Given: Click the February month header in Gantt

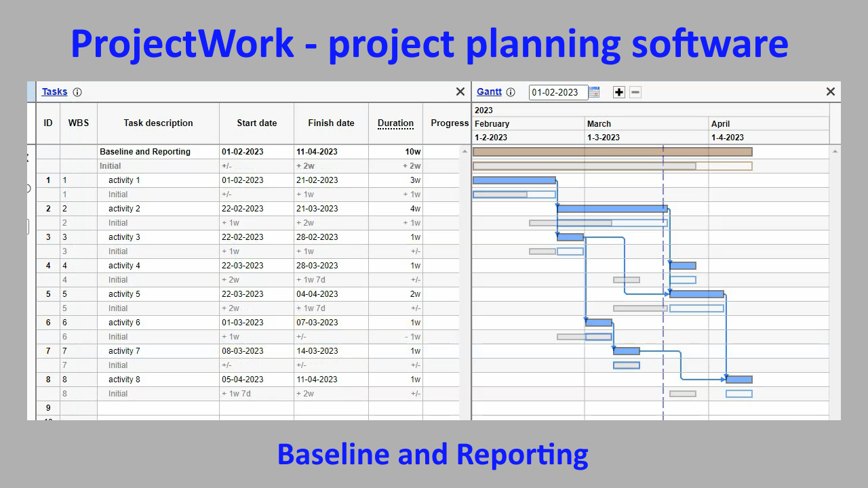Looking at the screenshot, I should (x=528, y=124).
